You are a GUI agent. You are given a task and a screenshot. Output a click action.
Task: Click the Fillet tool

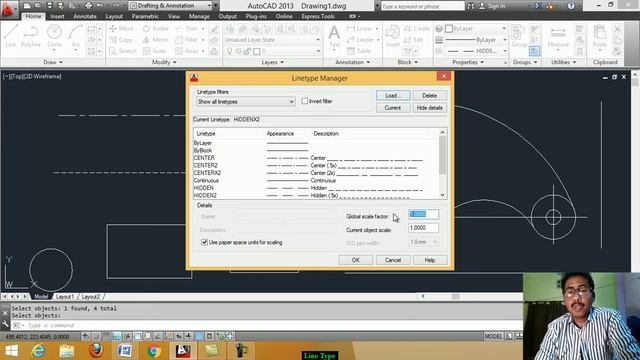tap(187, 40)
